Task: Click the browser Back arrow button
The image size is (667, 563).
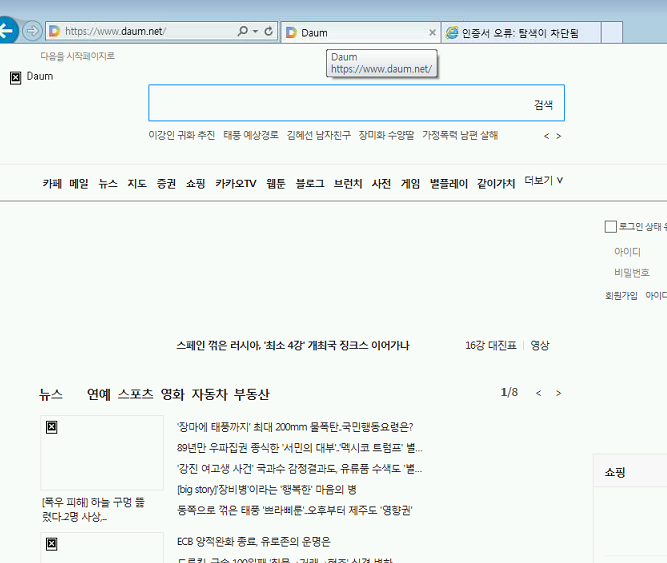Action: click(x=6, y=31)
